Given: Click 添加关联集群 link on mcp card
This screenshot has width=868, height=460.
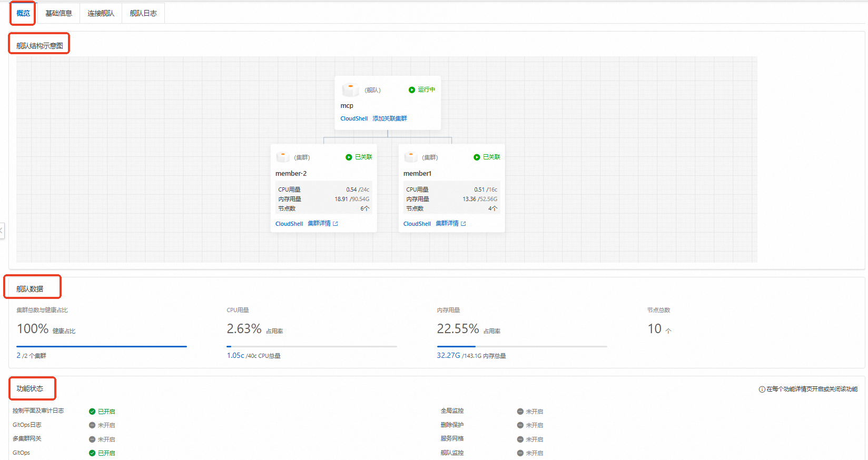Looking at the screenshot, I should [x=390, y=118].
